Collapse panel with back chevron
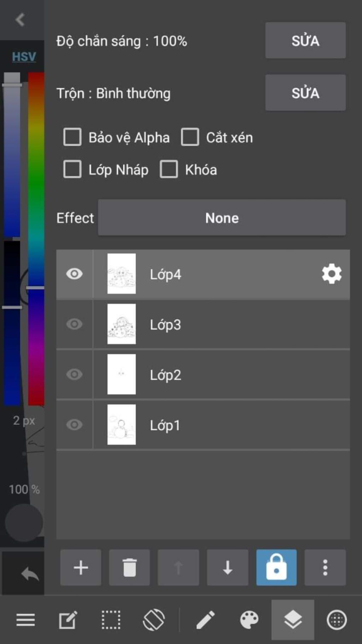The height and width of the screenshot is (644, 362). (x=20, y=20)
